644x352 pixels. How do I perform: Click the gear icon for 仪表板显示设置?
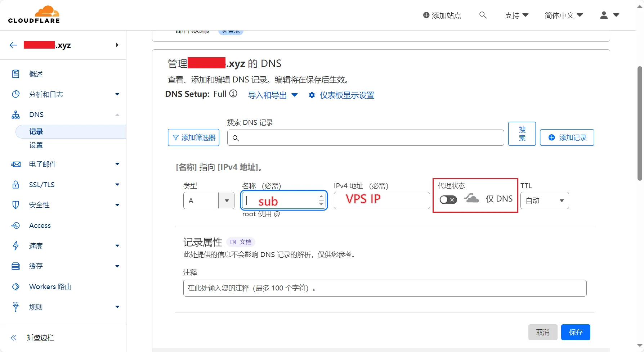point(312,95)
